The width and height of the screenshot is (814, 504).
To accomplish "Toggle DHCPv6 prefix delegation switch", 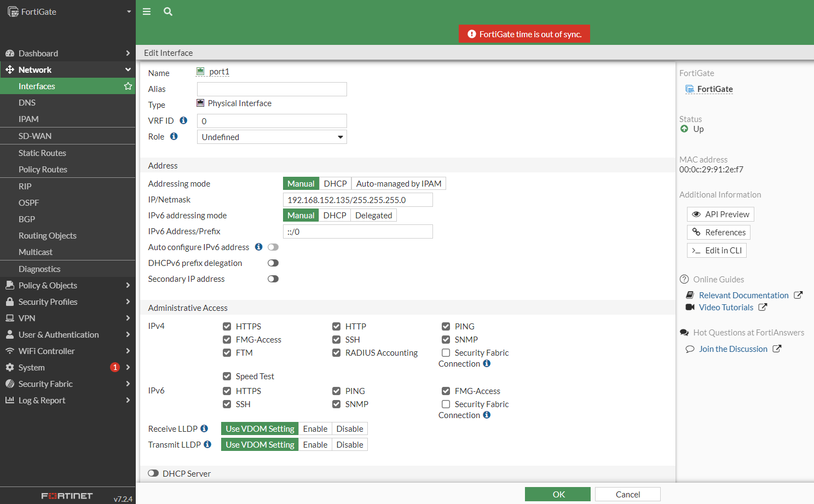I will (273, 263).
